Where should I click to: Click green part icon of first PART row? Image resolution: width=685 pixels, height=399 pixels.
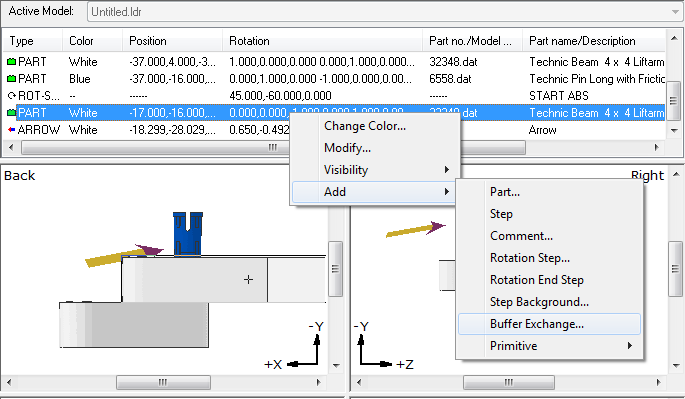12,62
